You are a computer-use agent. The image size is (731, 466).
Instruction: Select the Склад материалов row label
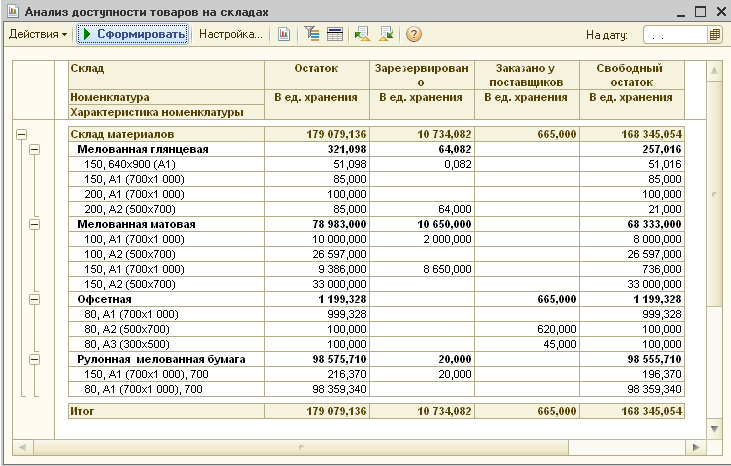point(122,135)
